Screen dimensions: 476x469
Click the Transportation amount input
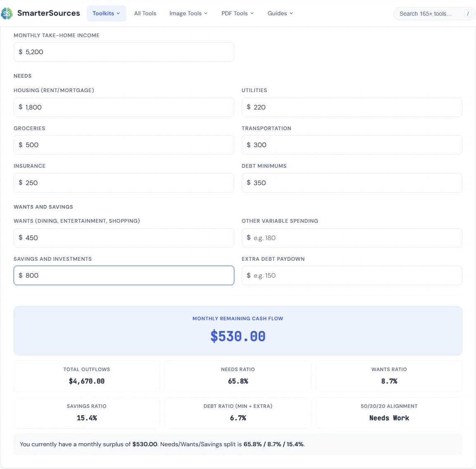coord(352,145)
